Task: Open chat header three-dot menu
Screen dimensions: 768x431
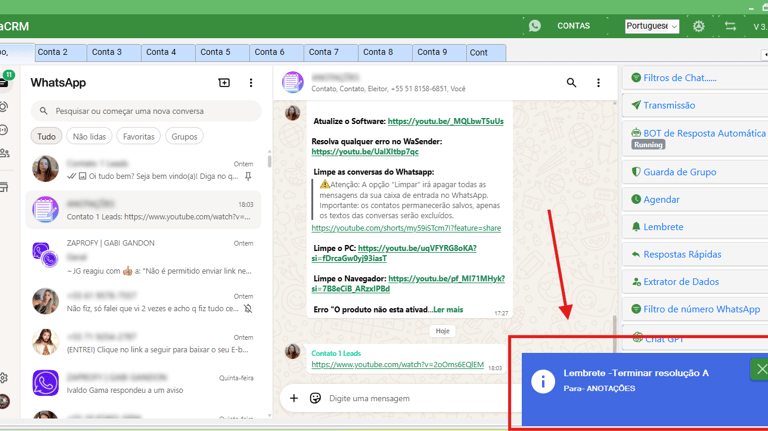Action: click(598, 83)
